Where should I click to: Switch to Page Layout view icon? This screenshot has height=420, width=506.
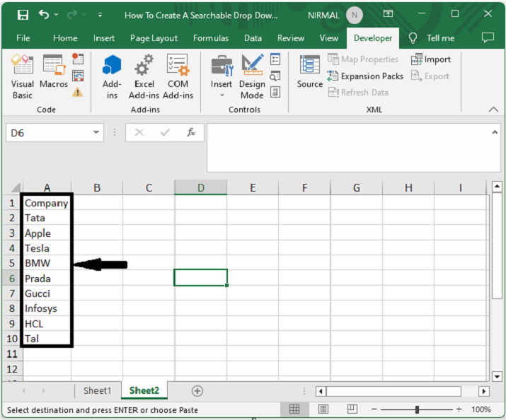(323, 409)
